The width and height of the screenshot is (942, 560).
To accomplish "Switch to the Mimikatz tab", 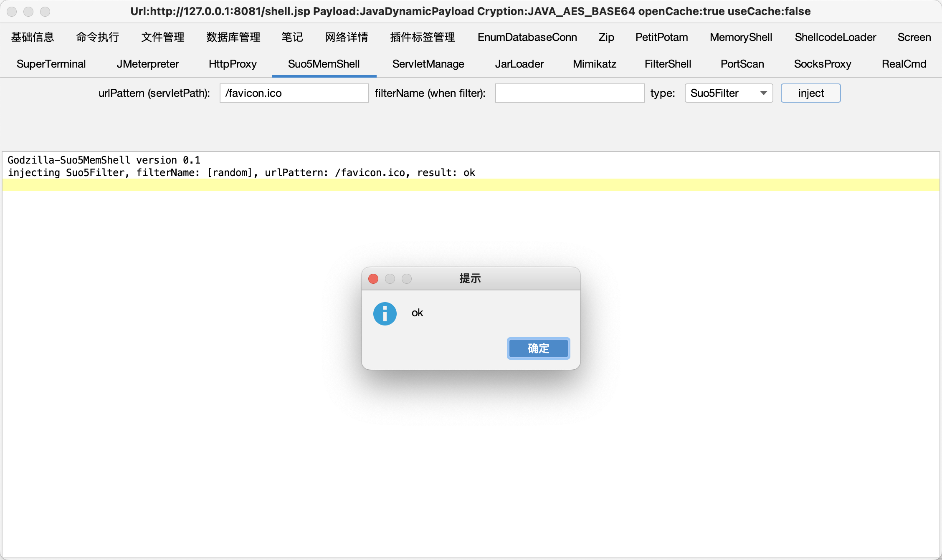I will point(594,64).
